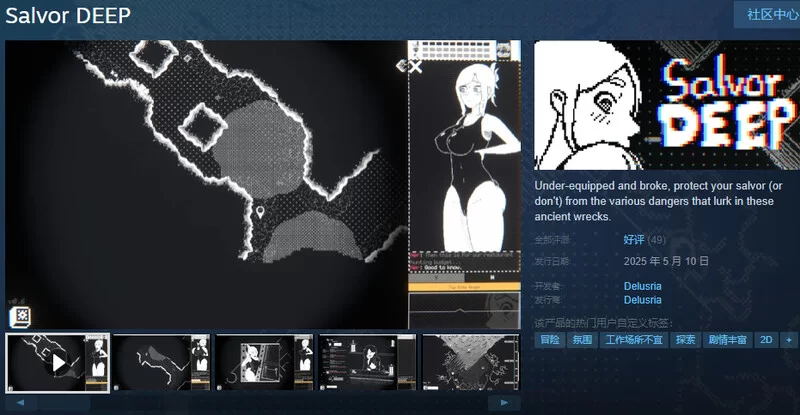Select the fourth screenshot thumbnail with dialogue
The image size is (800, 415).
pyautogui.click(x=367, y=363)
